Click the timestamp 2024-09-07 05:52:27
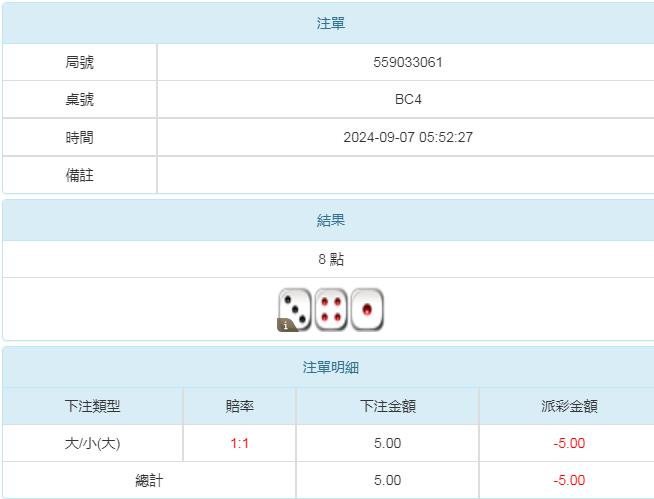654x499 pixels. [x=408, y=137]
